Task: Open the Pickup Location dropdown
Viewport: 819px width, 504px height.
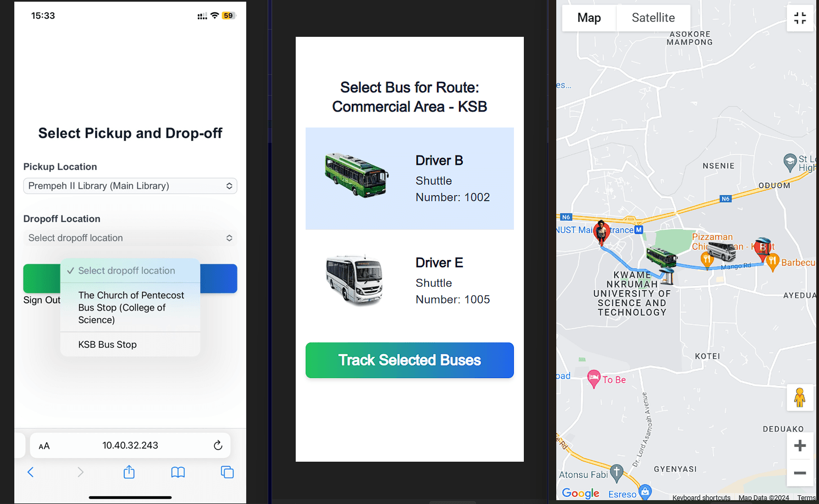Action: point(130,186)
